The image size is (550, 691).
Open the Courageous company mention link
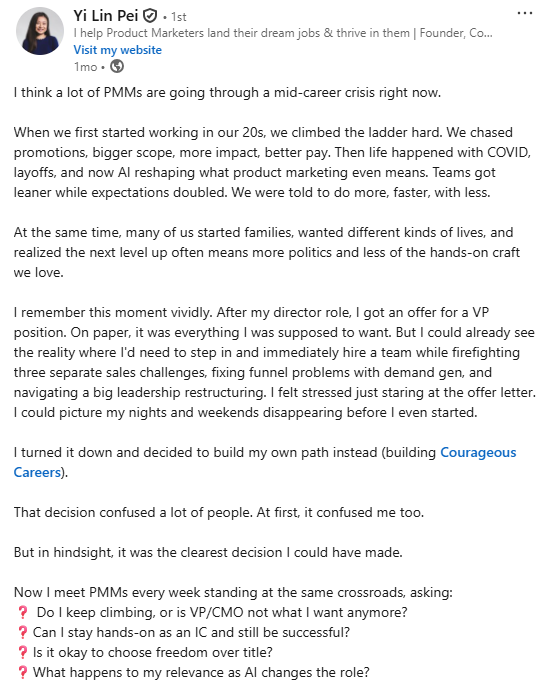pyautogui.click(x=478, y=453)
